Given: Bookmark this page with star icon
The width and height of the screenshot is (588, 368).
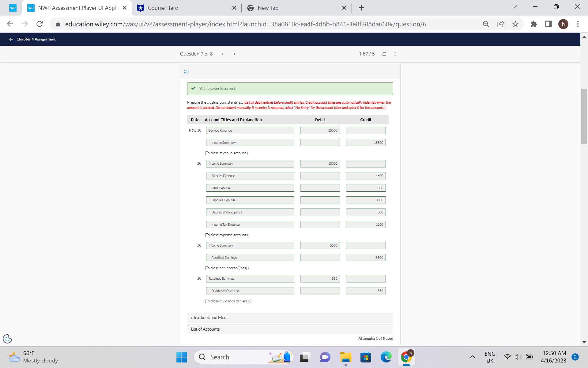Looking at the screenshot, I should tap(515, 24).
